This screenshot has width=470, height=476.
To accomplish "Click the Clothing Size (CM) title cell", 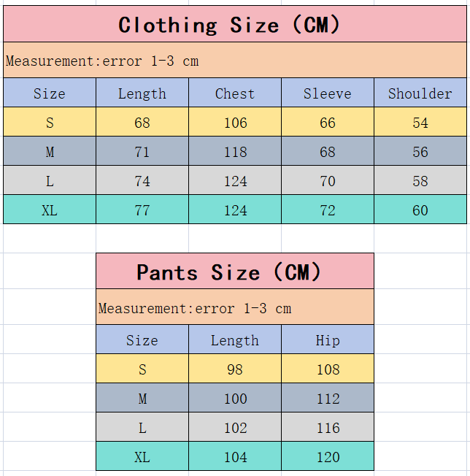I will point(234,25).
